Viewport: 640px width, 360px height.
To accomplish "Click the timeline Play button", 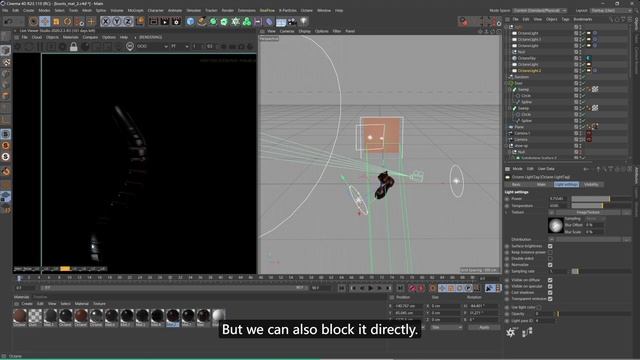I will click(371, 288).
